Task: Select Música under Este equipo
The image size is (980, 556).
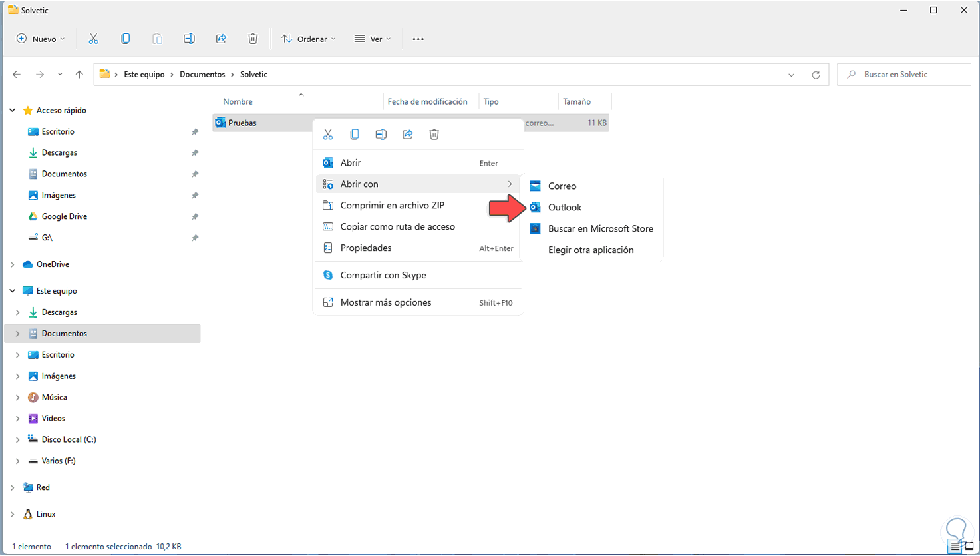Action: [54, 398]
